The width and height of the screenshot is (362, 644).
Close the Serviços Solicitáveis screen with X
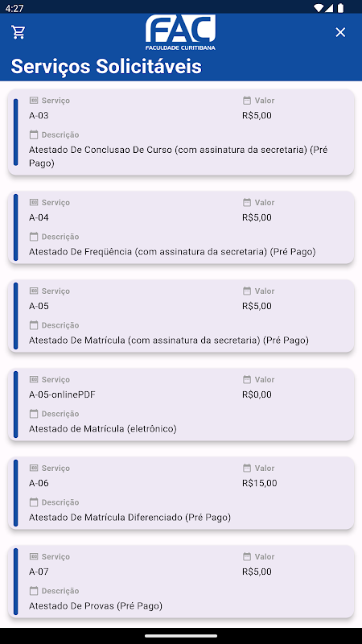(340, 32)
